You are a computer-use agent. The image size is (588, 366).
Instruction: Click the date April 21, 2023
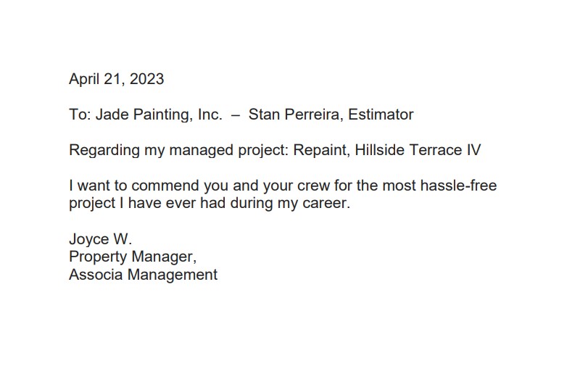(117, 80)
